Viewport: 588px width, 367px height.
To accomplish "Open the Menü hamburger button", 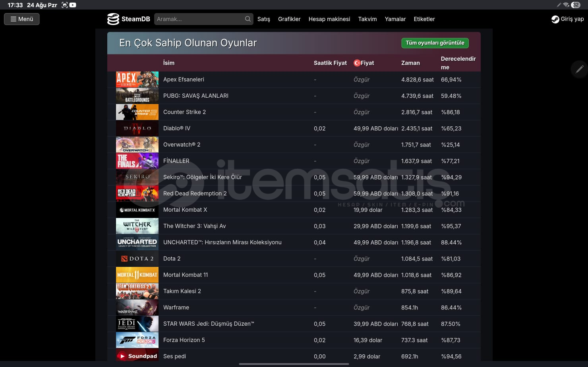I will (x=22, y=19).
